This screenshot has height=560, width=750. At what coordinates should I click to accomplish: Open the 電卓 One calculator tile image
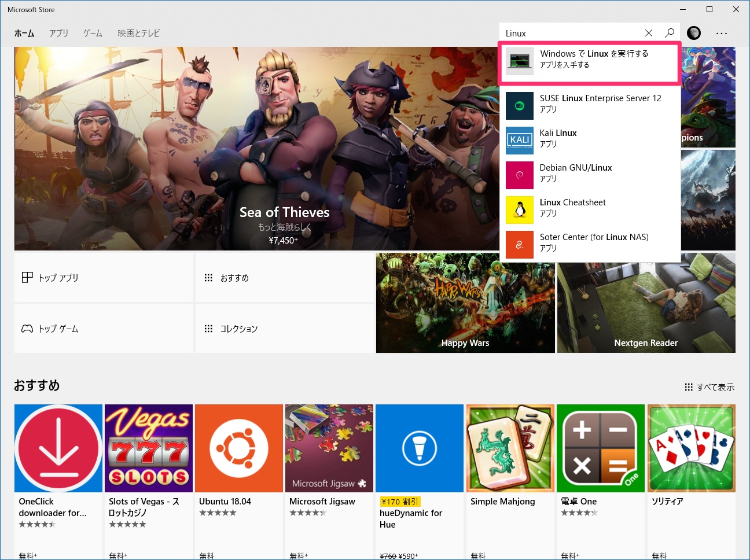click(x=600, y=448)
